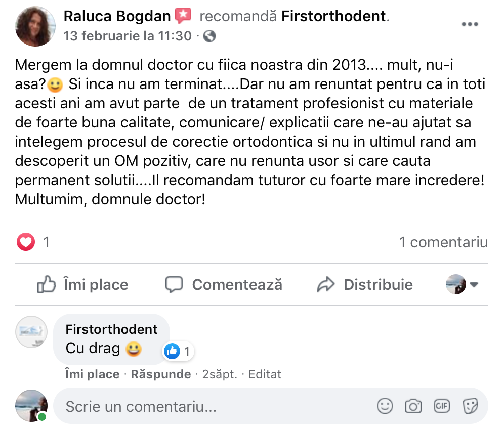The width and height of the screenshot is (504, 427).
Task: Click the red heart reaction icon
Action: [x=25, y=242]
